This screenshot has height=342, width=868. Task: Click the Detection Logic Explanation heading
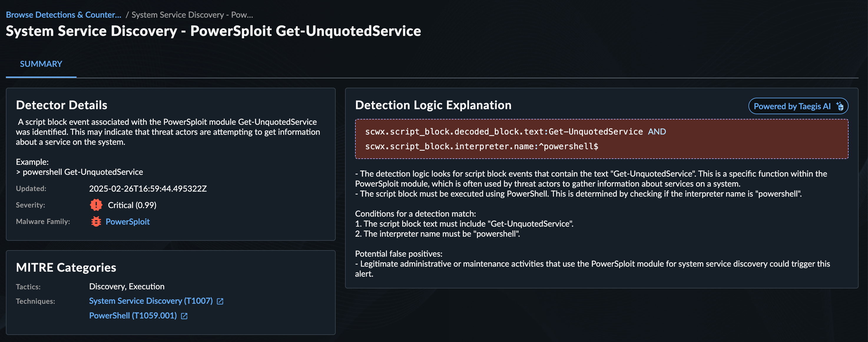(x=433, y=105)
